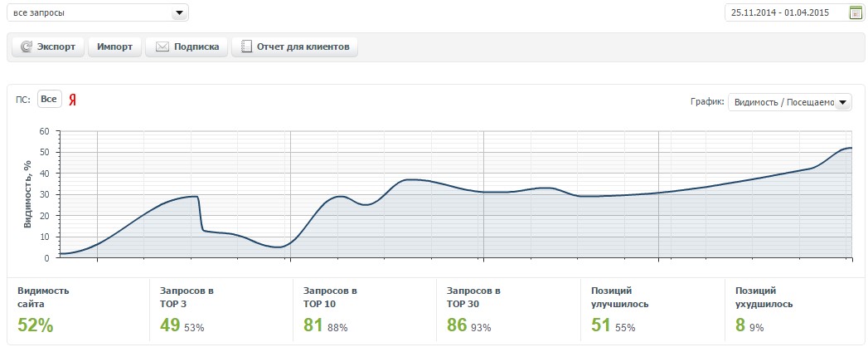This screenshot has width=868, height=352.
Task: Click the chart line's final peak point
Action: (x=850, y=148)
